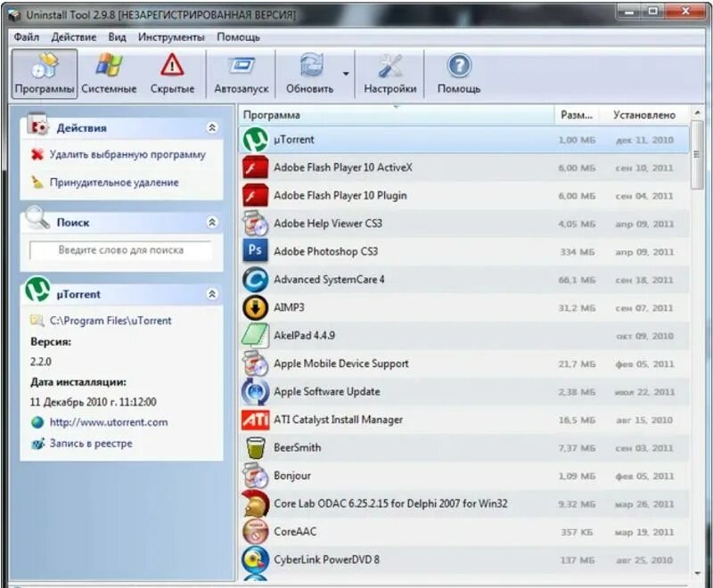Select the Bonjour program name
The image size is (713, 588).
tap(292, 476)
